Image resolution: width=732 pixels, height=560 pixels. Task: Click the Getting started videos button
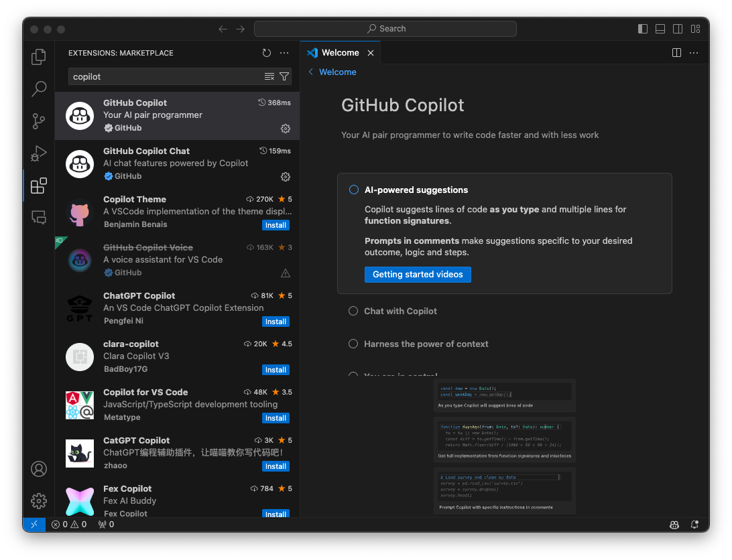click(x=418, y=274)
